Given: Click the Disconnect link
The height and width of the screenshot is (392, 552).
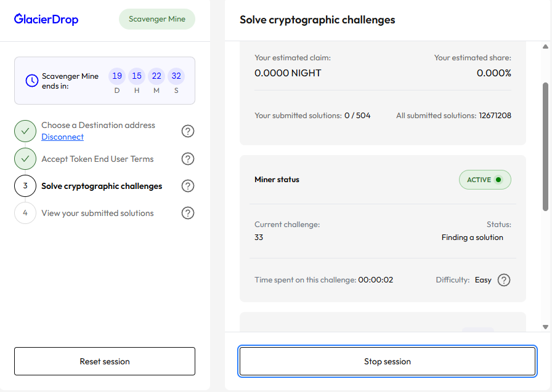Looking at the screenshot, I should point(62,137).
